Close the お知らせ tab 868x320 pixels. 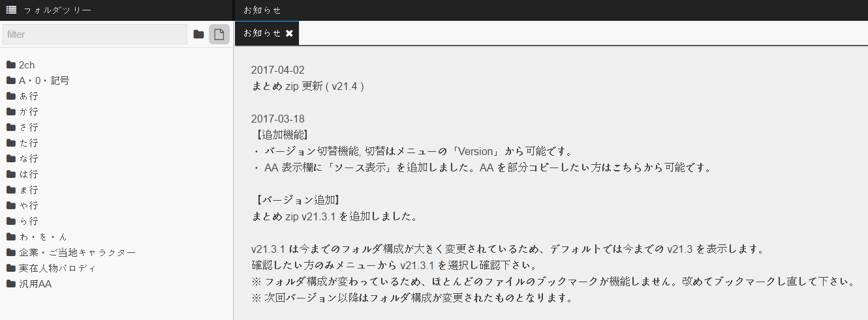(289, 33)
